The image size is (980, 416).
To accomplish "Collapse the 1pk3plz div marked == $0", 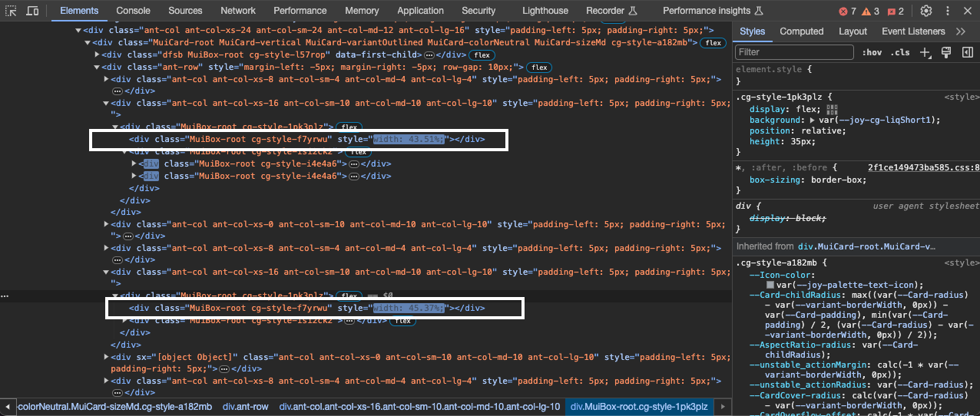I will 116,295.
